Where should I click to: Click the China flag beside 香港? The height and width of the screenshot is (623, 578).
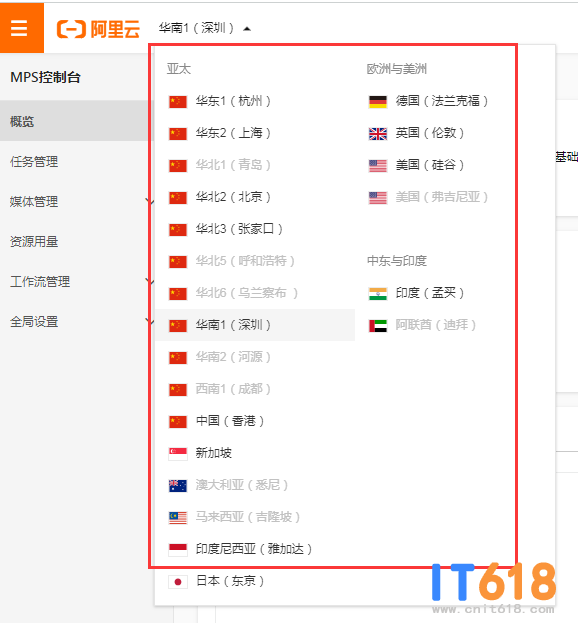[x=178, y=422]
